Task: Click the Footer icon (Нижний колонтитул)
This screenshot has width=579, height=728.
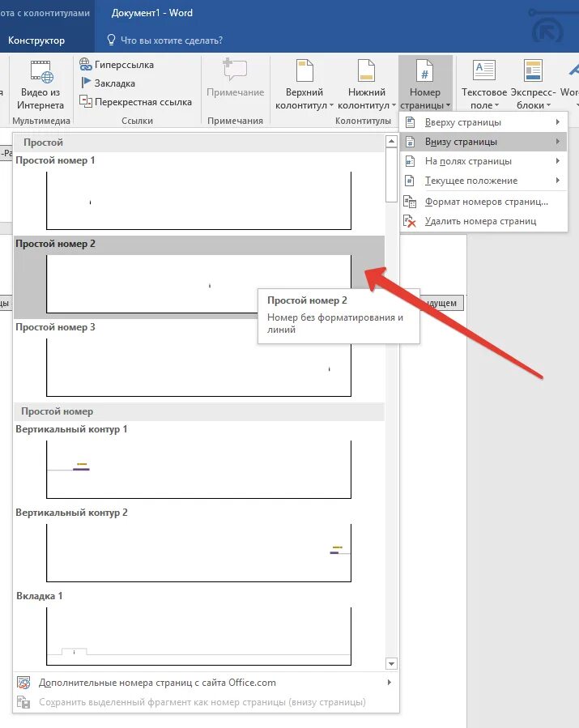Action: coord(366,70)
